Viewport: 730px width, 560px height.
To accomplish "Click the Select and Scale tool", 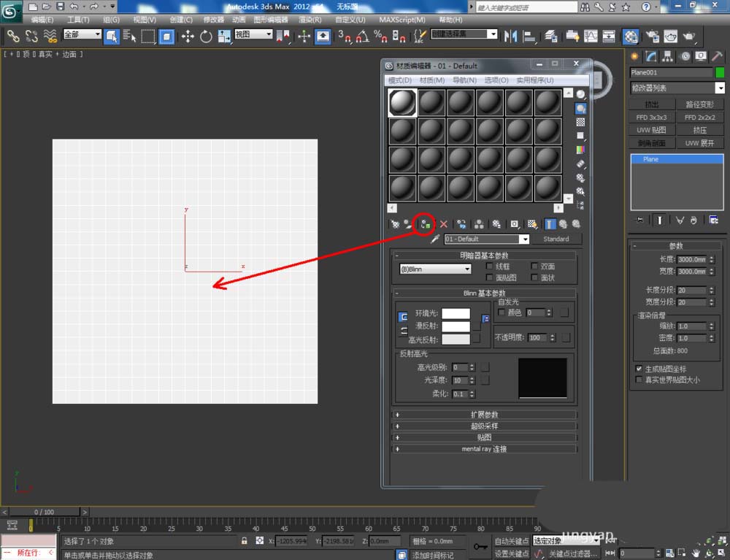I will (224, 37).
